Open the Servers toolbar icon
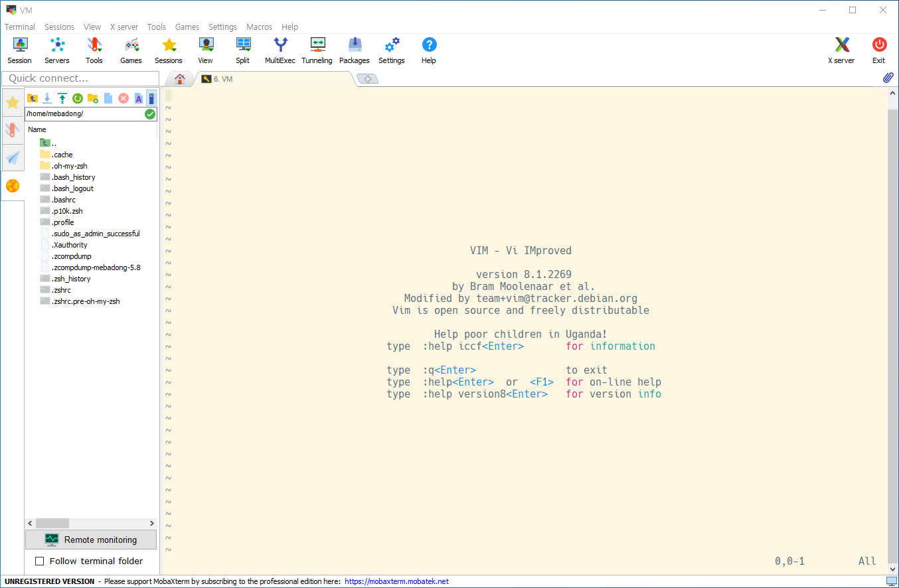The image size is (899, 588). pos(57,50)
